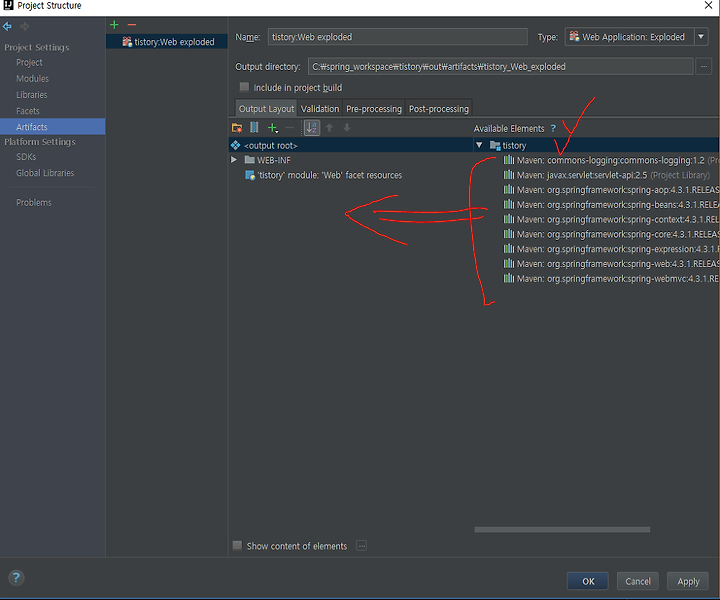Open Facets settings section
The height and width of the screenshot is (600, 720).
coord(28,111)
